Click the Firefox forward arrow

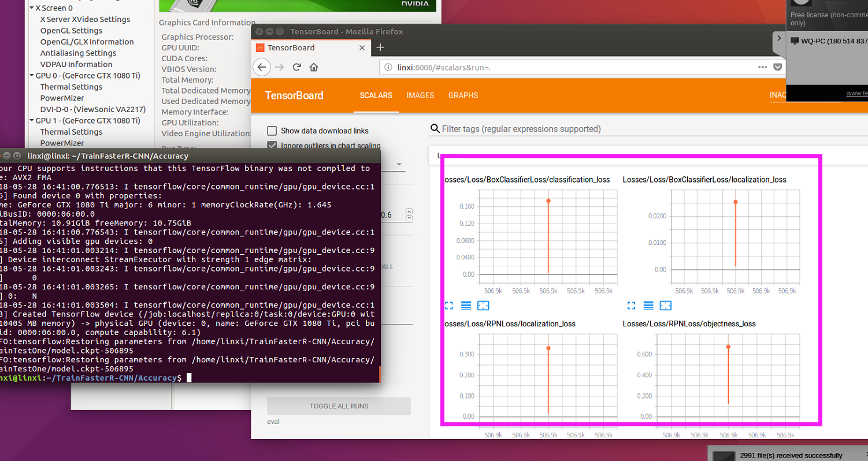[280, 67]
